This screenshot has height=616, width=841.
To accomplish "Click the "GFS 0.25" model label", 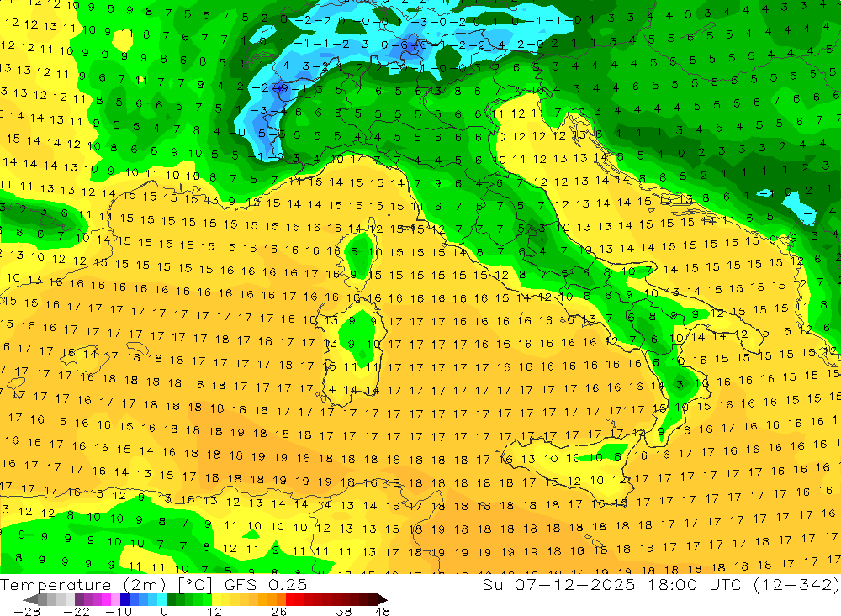I will pos(266,584).
